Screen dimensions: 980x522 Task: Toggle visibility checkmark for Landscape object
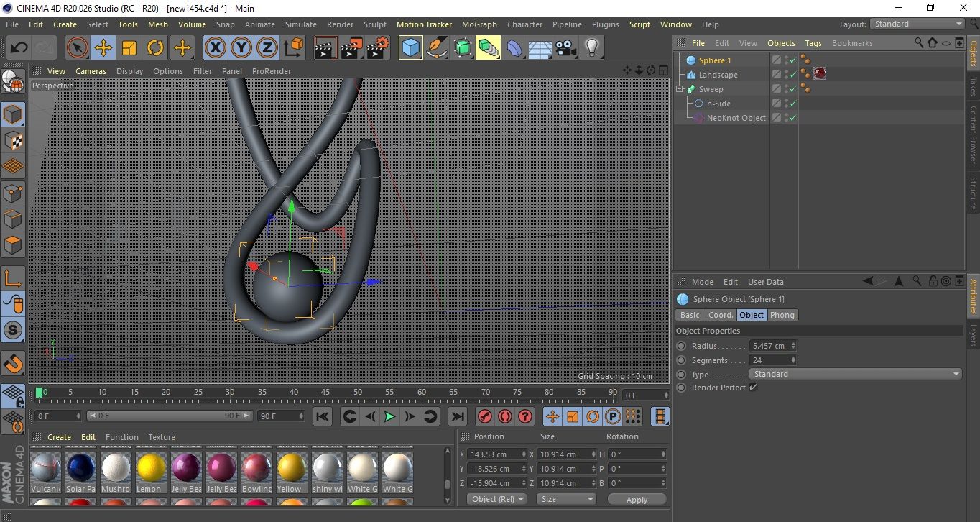(792, 75)
